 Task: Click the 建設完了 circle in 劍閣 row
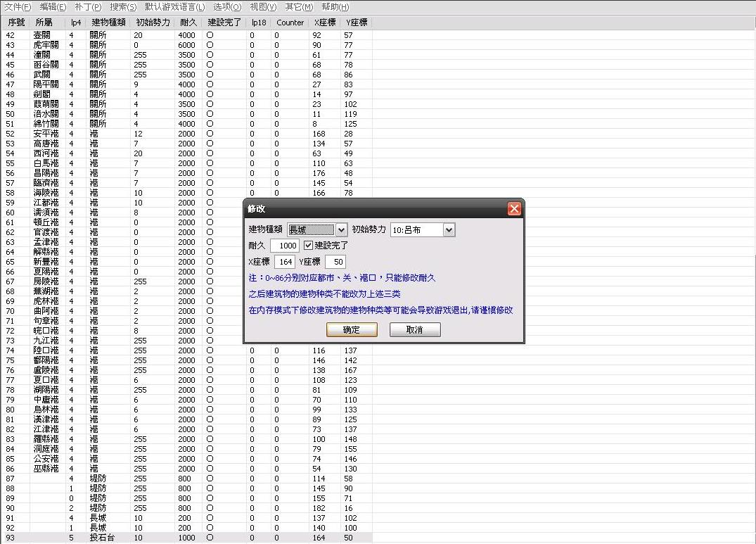coord(210,94)
